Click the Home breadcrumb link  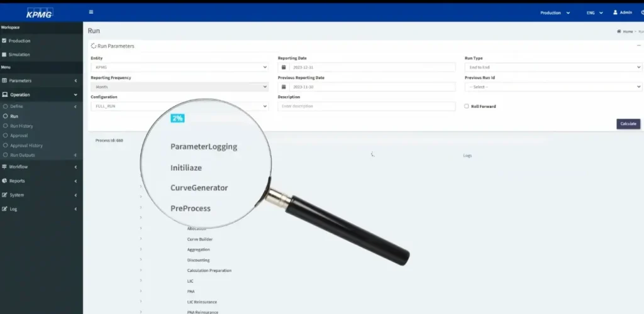(x=627, y=31)
